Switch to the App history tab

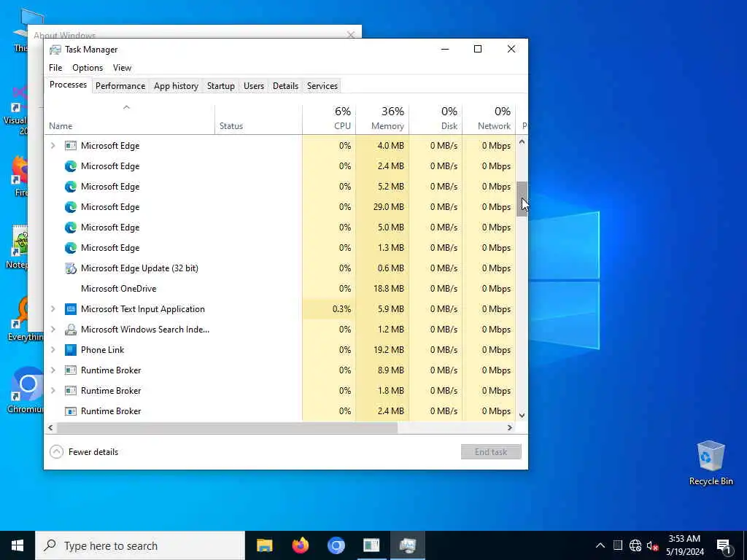(x=176, y=86)
